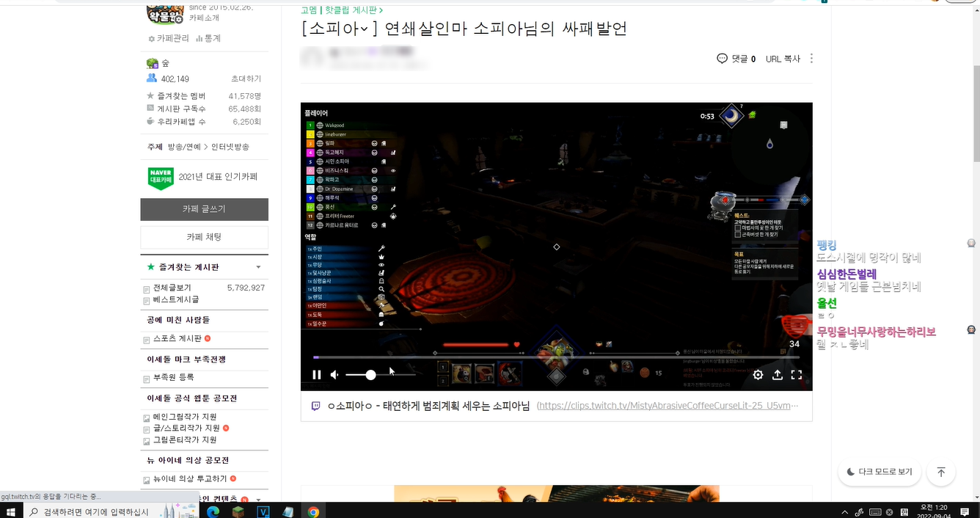
Task: Open 뉴이네 의상 투고하기 board
Action: pos(190,478)
